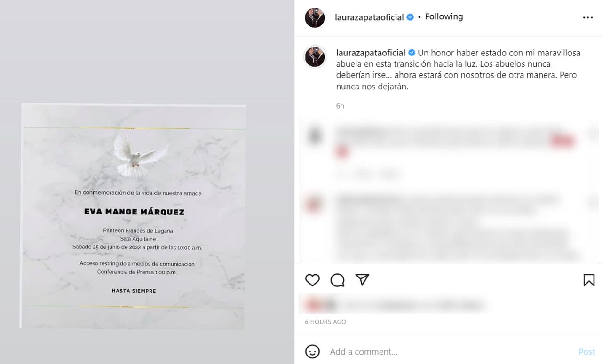602x364 pixels.
Task: Like the post with the heart icon
Action: click(x=312, y=280)
